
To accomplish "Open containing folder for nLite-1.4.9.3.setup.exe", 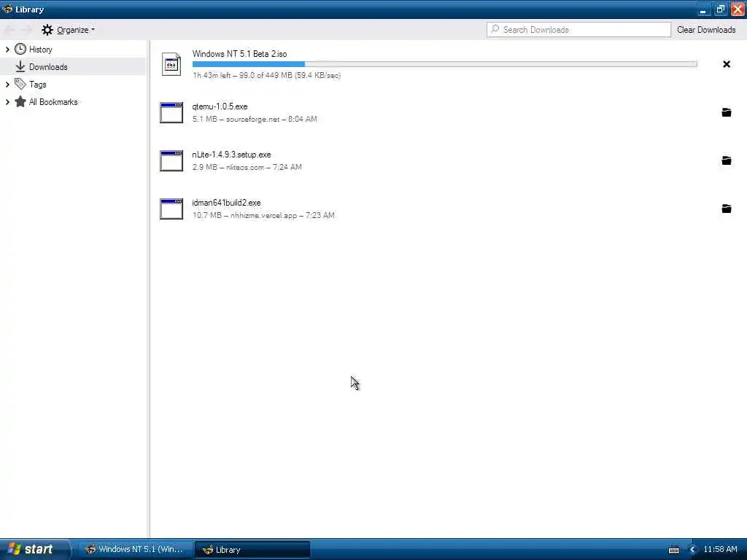I will 726,160.
